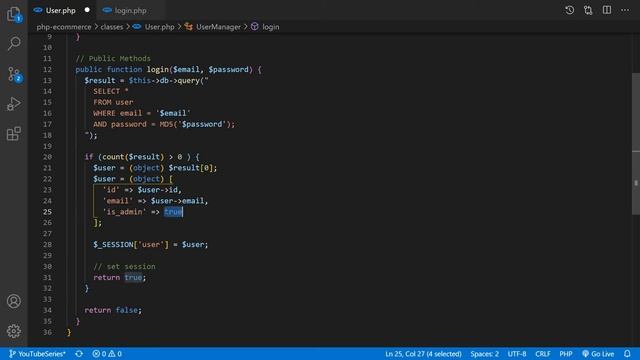Open the editor More Actions menu

click(x=625, y=10)
